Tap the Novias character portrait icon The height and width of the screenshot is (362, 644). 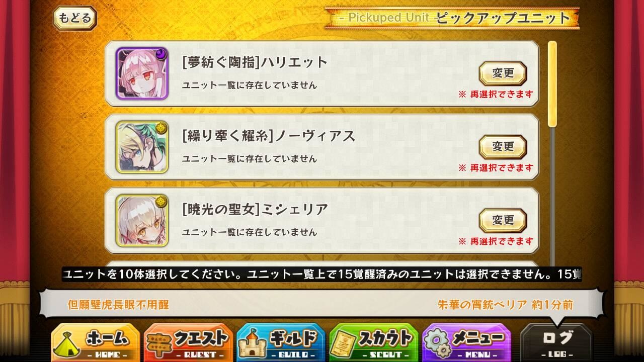pyautogui.click(x=134, y=147)
